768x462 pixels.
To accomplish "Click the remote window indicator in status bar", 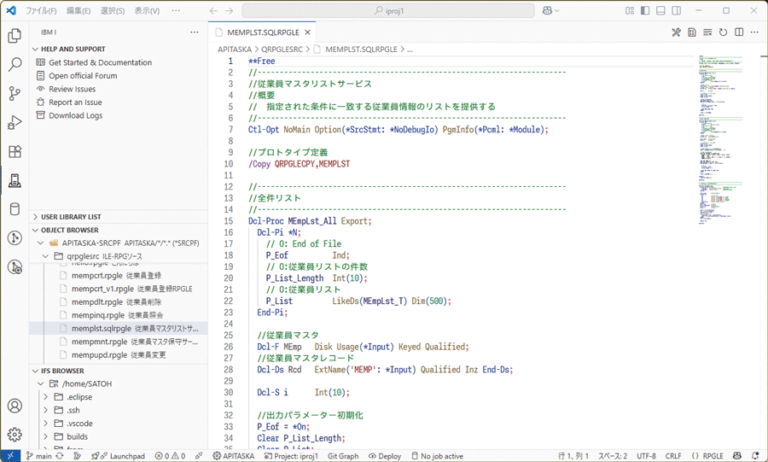I will pyautogui.click(x=10, y=456).
